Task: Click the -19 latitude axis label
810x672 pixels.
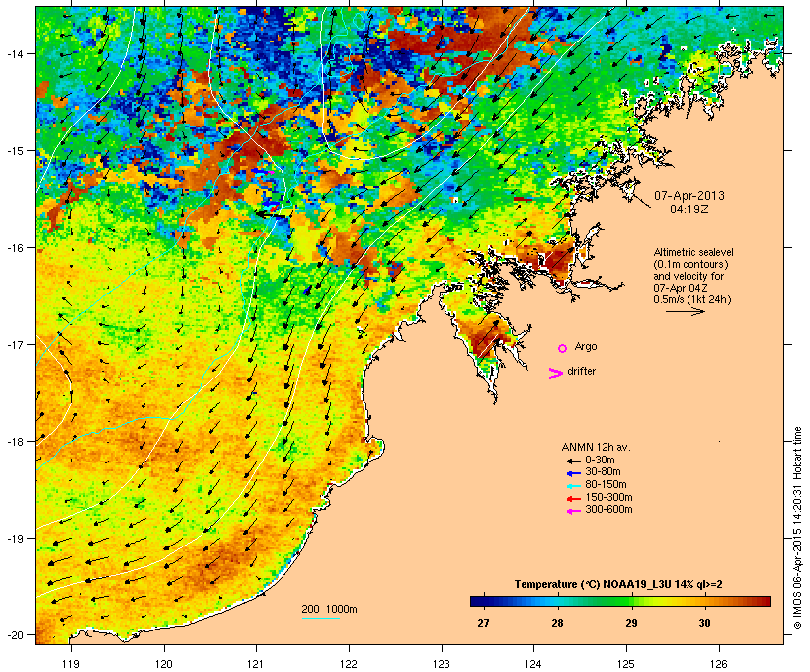Action: click(x=14, y=539)
